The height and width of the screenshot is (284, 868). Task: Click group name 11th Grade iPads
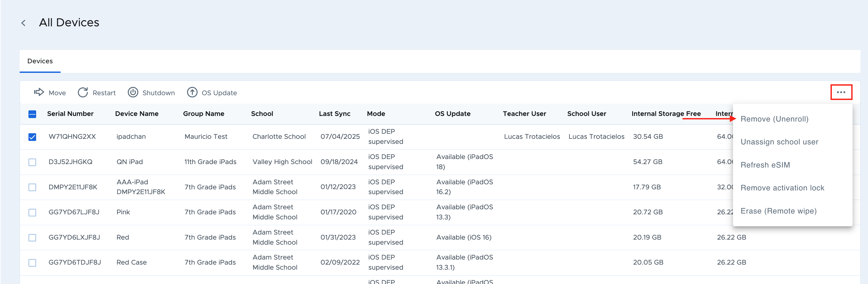coord(210,162)
